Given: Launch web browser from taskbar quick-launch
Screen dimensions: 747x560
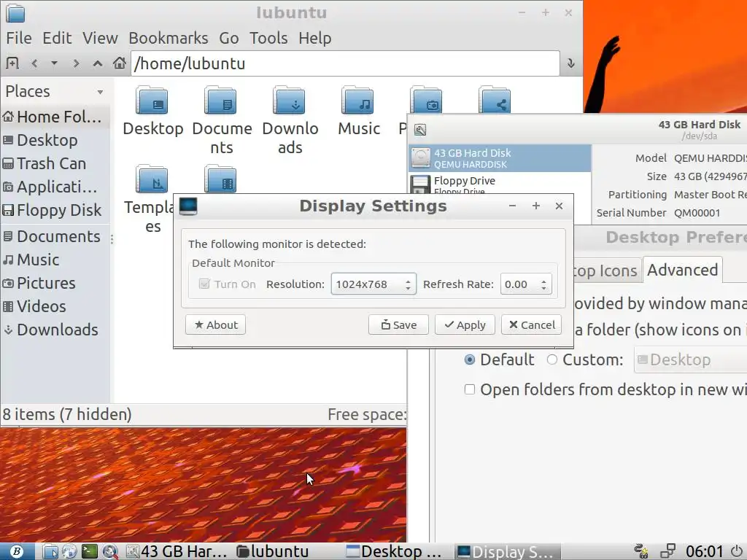Looking at the screenshot, I should coord(69,551).
